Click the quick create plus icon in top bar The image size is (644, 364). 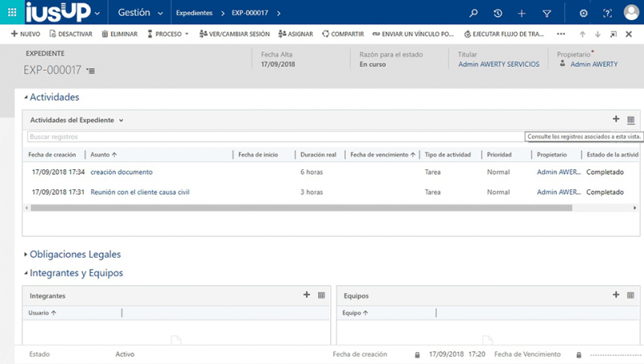click(522, 13)
